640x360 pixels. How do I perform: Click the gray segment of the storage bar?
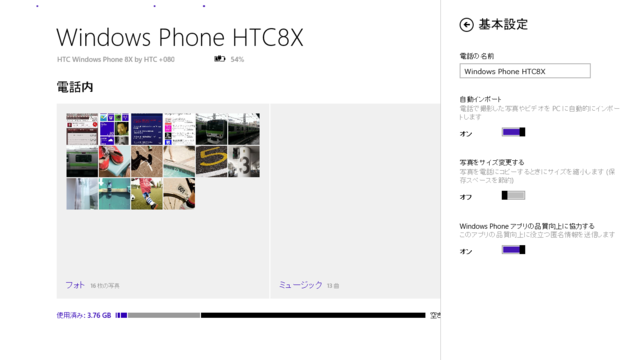164,315
